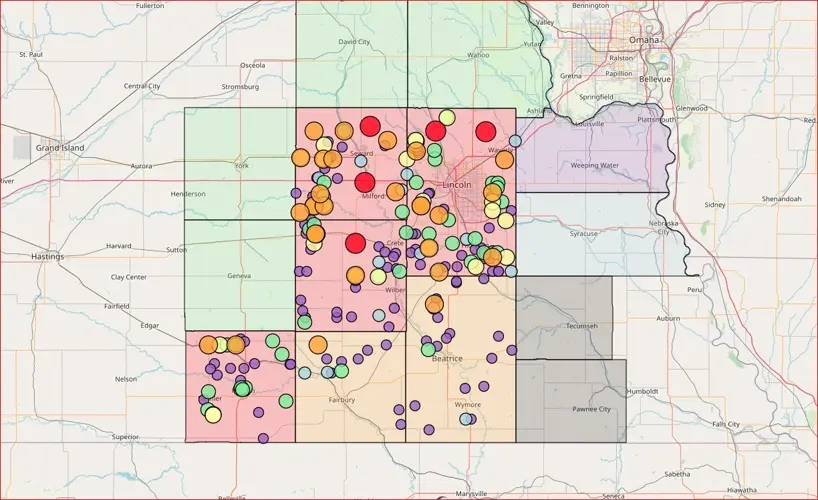
Task: Click the Nebraska City label
Action: [663, 227]
